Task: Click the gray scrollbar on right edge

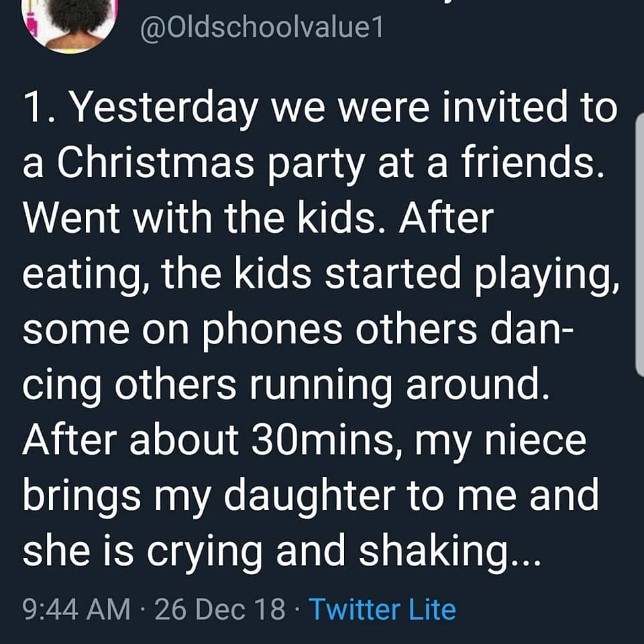Action: pyautogui.click(x=639, y=245)
